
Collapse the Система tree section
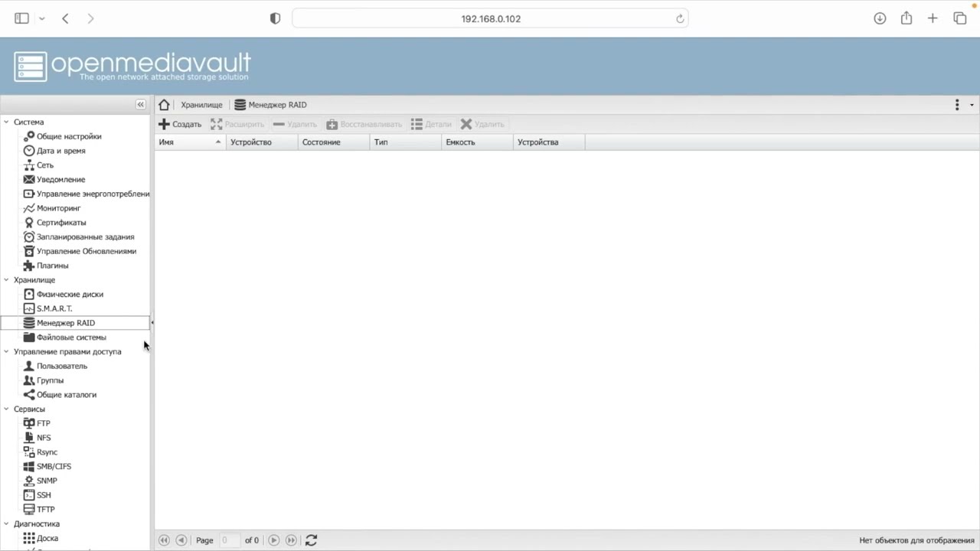[x=6, y=122]
